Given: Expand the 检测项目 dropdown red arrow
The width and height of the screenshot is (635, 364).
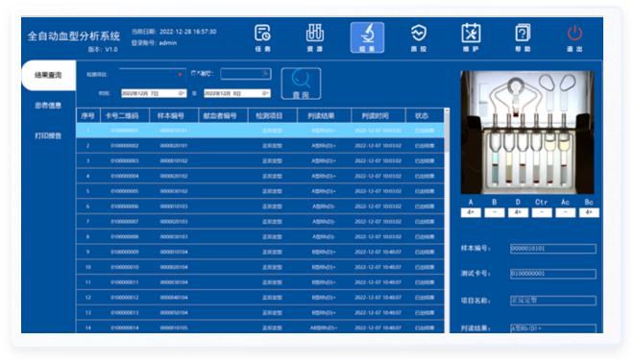Looking at the screenshot, I should tap(180, 75).
